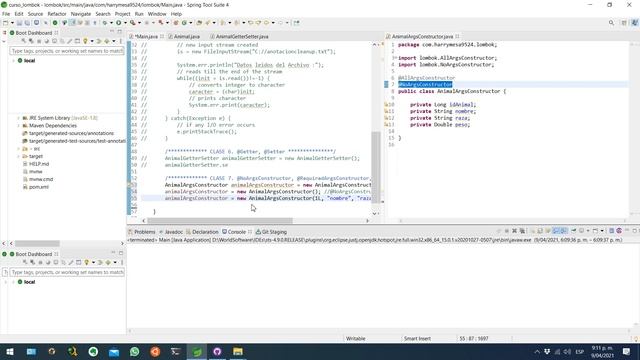Click the yellow bulb icon in upper Boot Dashboard
Image resolution: width=640 pixels, height=360 pixels.
click(x=85, y=41)
